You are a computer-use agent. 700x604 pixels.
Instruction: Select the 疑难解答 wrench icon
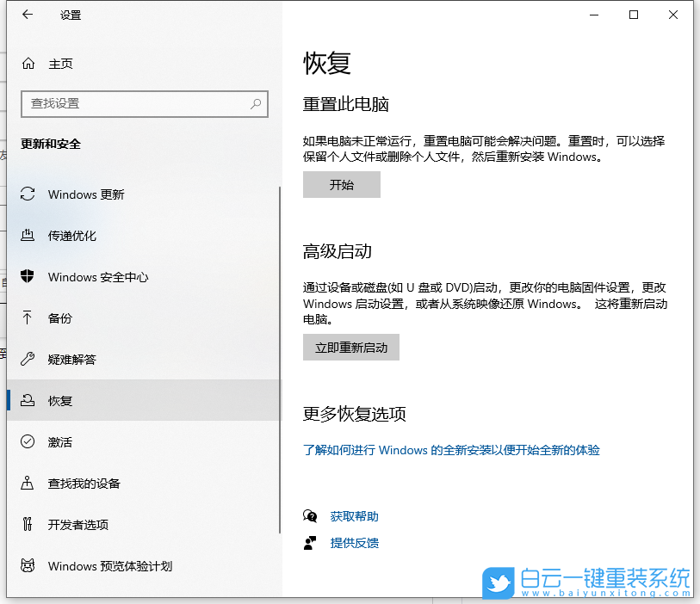click(x=26, y=360)
